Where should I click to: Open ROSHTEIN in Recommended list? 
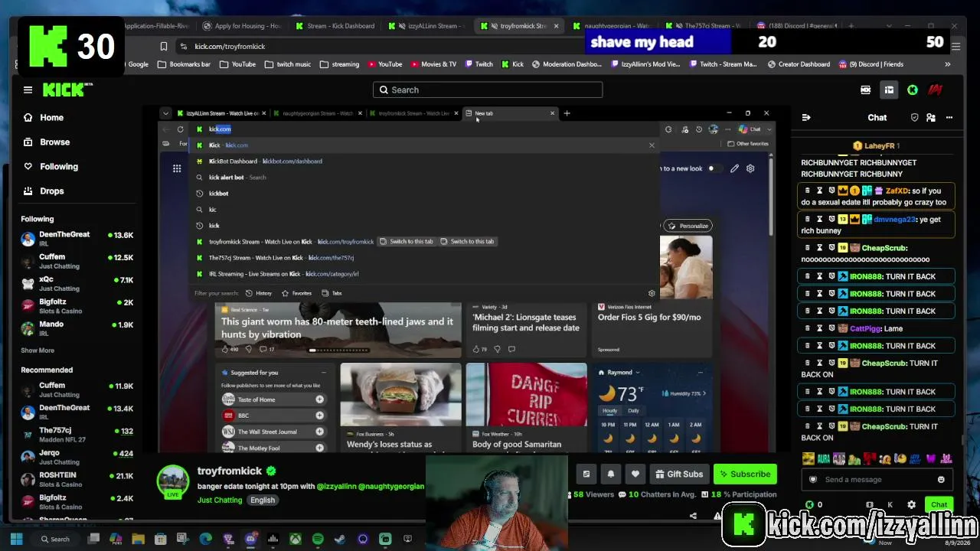point(77,480)
